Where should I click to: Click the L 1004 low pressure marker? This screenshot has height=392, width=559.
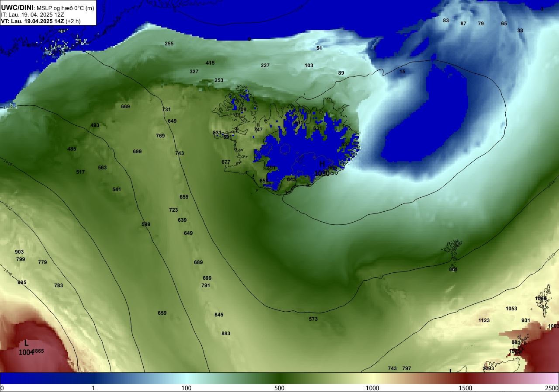(x=26, y=347)
